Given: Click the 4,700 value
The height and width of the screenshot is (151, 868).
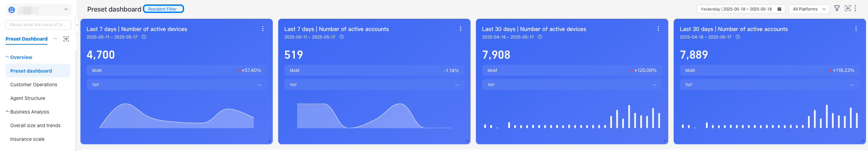Looking at the screenshot, I should (x=101, y=55).
